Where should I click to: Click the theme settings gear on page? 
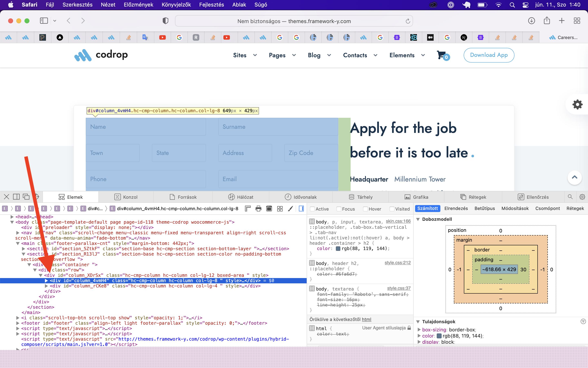pos(578,105)
